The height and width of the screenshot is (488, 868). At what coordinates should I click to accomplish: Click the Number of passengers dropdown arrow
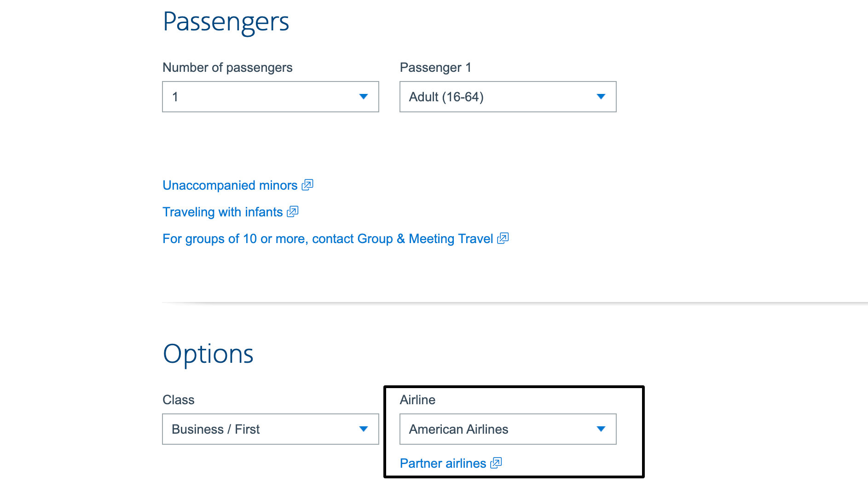364,97
